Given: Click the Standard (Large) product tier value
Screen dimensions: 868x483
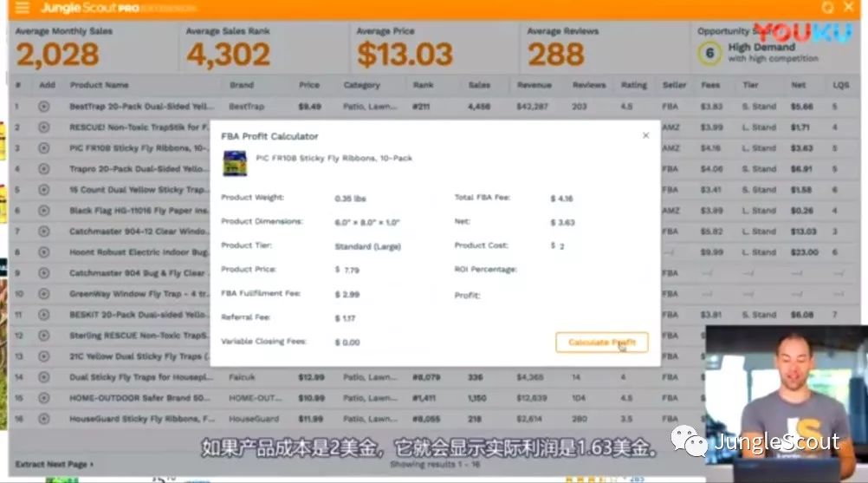Looking at the screenshot, I should coord(367,246).
